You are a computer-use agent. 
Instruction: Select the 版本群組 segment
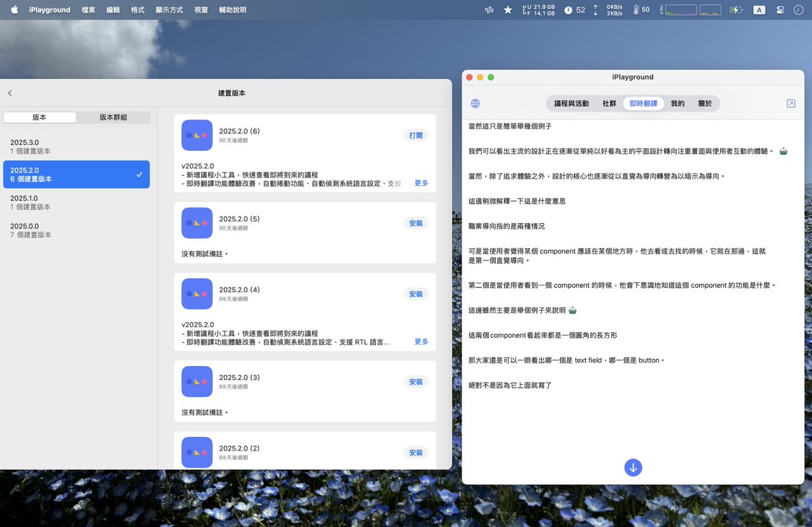point(113,117)
